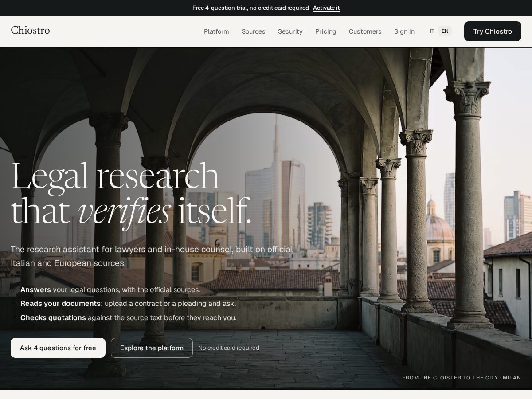Click the 'Legal research that verifies itself' heading
This screenshot has height=399, width=532.
point(131,194)
